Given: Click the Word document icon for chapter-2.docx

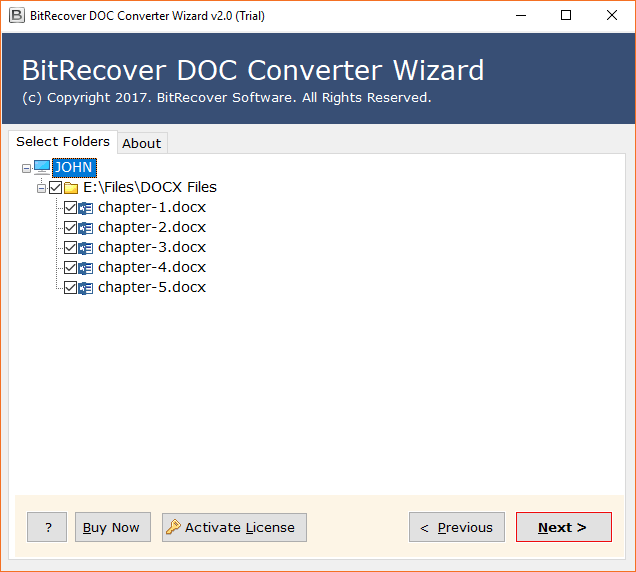Looking at the screenshot, I should 86,228.
